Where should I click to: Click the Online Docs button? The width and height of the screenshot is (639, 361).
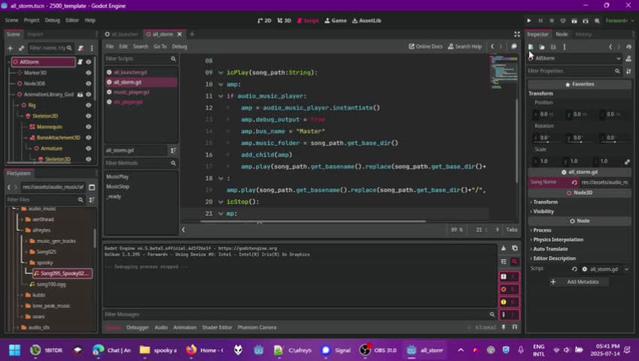point(425,46)
